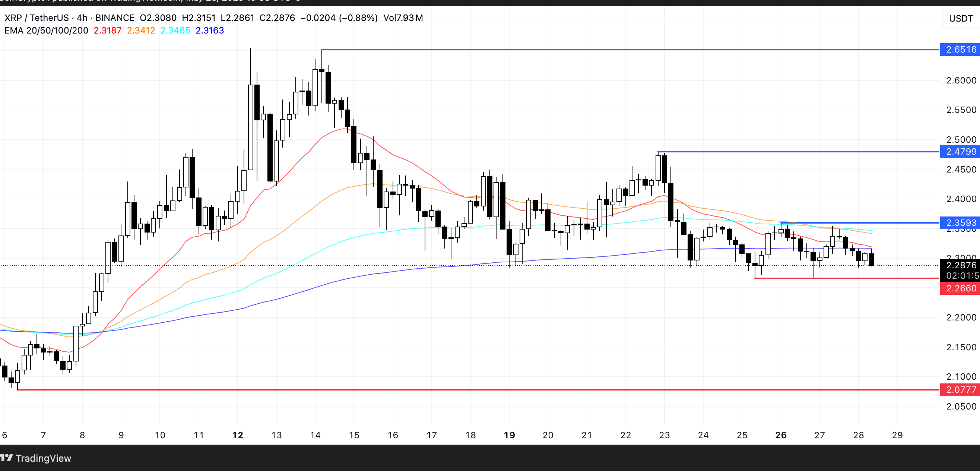Click the 2.1500 price axis tick

coord(961,347)
